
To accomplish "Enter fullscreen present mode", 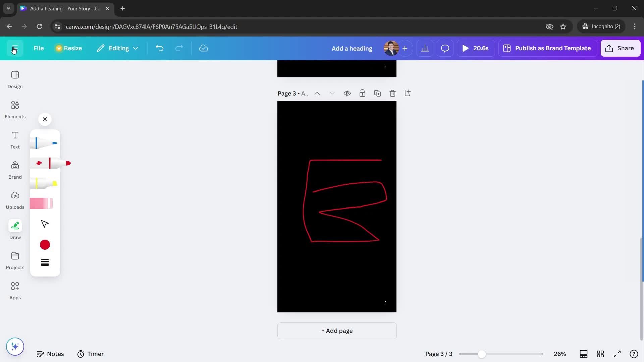I will pyautogui.click(x=617, y=354).
